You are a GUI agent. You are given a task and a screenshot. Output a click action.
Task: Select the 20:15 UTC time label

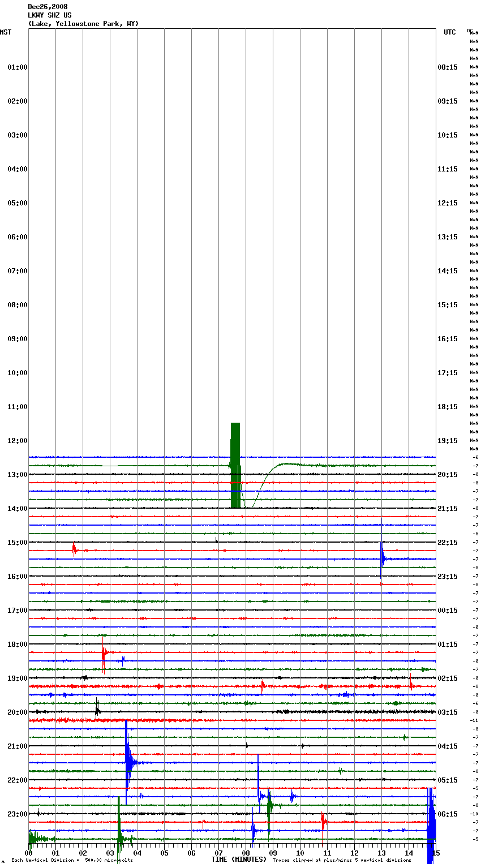448,475
